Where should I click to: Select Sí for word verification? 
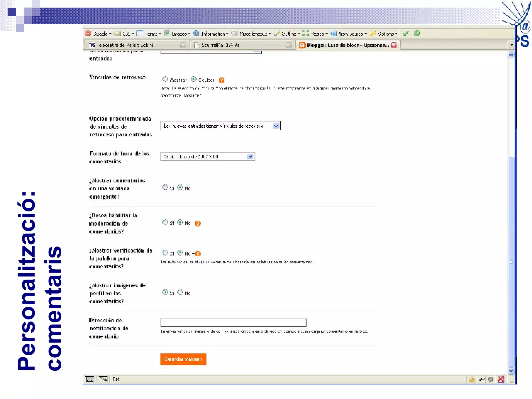coord(165,253)
